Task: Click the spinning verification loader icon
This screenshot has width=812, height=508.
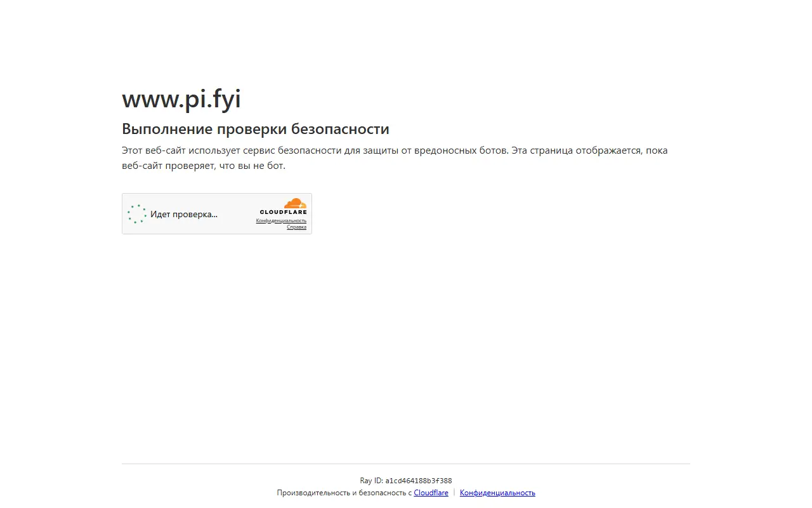Action: (137, 214)
